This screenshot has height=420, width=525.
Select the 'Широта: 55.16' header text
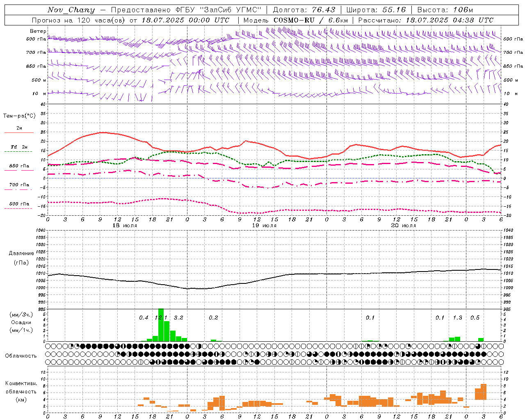[x=376, y=10]
